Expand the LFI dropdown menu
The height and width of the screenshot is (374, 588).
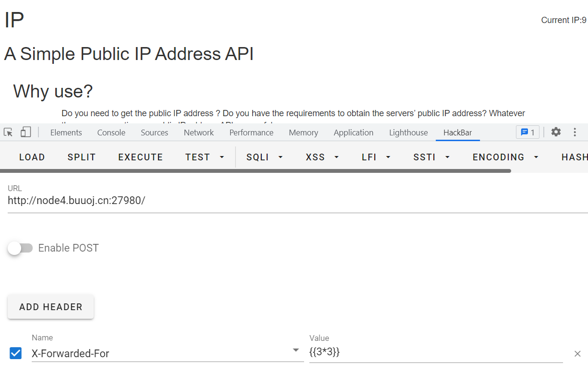point(376,157)
